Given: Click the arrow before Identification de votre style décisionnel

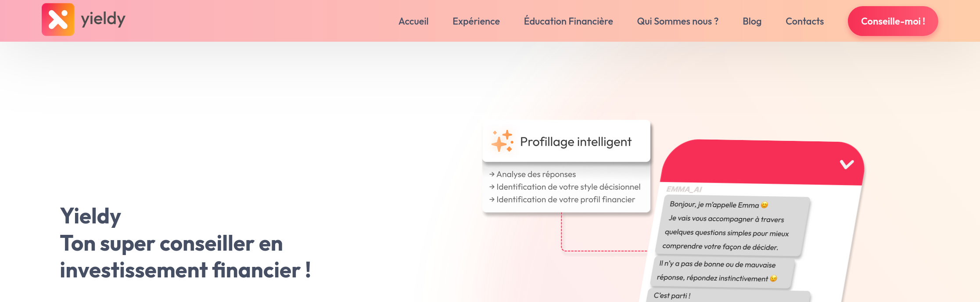Looking at the screenshot, I should 491,187.
